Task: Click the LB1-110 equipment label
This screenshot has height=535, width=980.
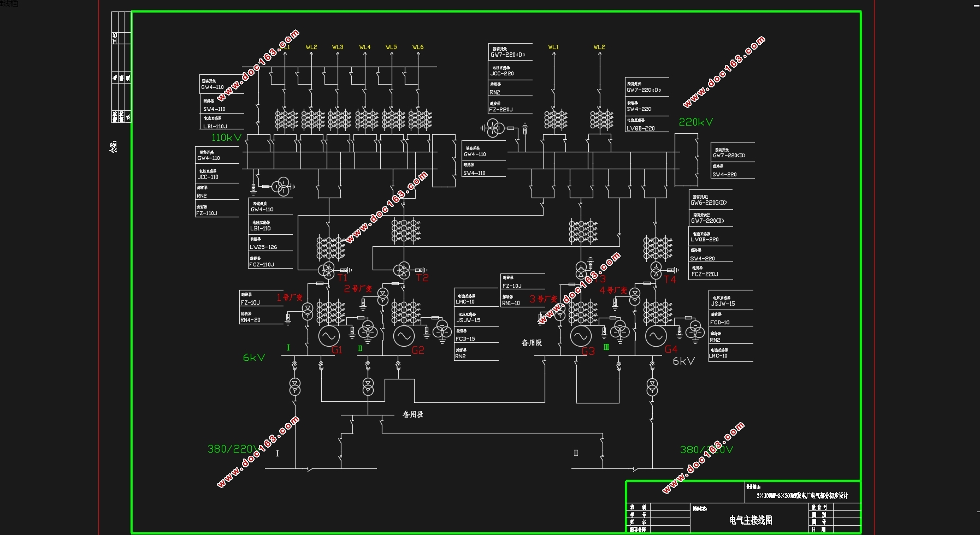Action: click(261, 229)
